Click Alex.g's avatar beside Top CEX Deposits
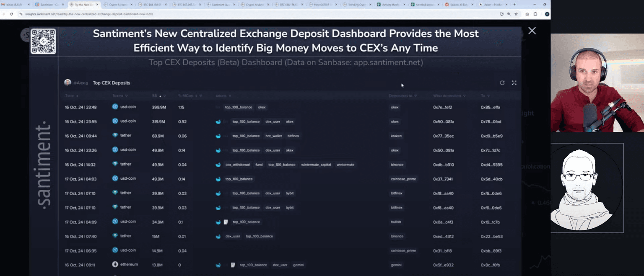The image size is (644, 276). click(68, 83)
